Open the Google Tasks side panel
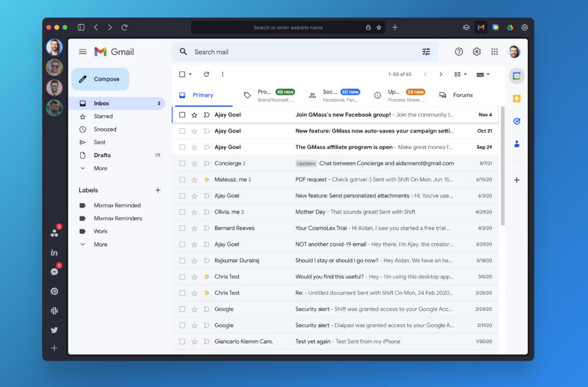 click(x=517, y=121)
